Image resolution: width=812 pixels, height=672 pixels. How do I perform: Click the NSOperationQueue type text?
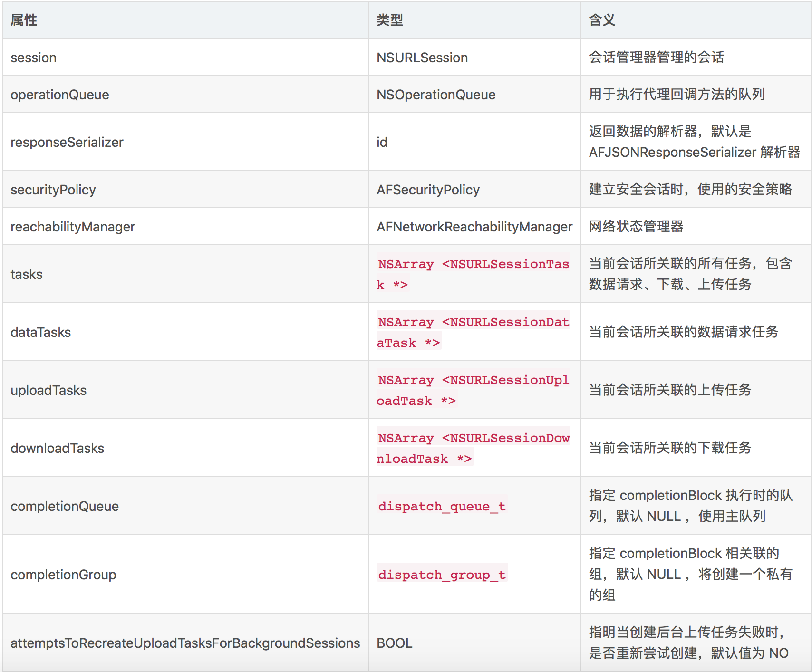pyautogui.click(x=435, y=95)
